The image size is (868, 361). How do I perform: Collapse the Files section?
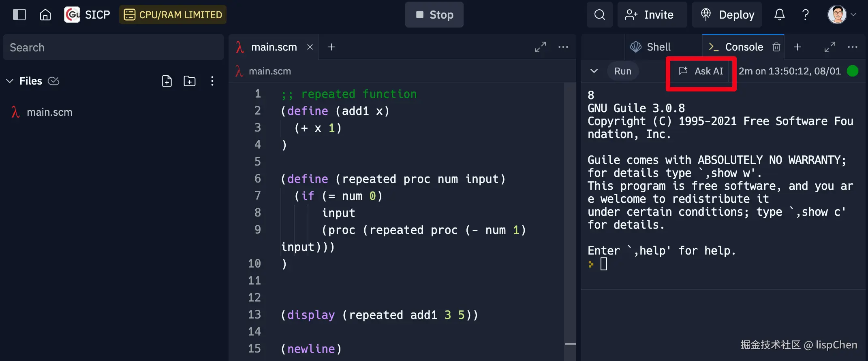(x=10, y=81)
